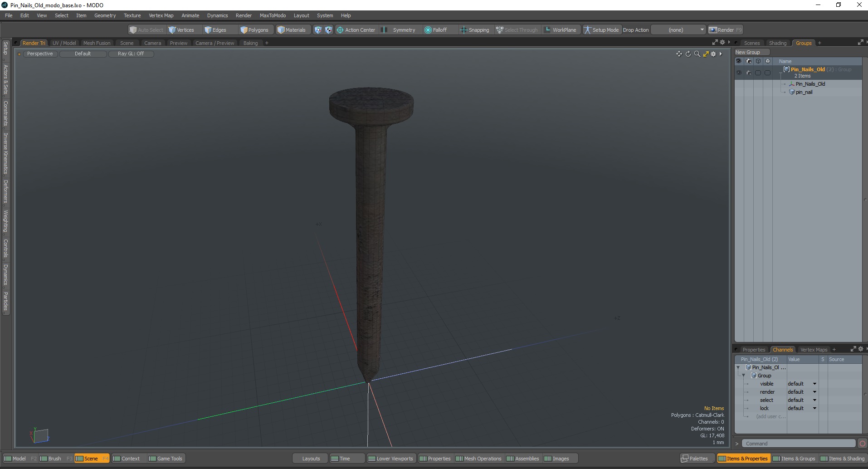The height and width of the screenshot is (469, 868).
Task: Click the viewport rotate icon
Action: 688,54
